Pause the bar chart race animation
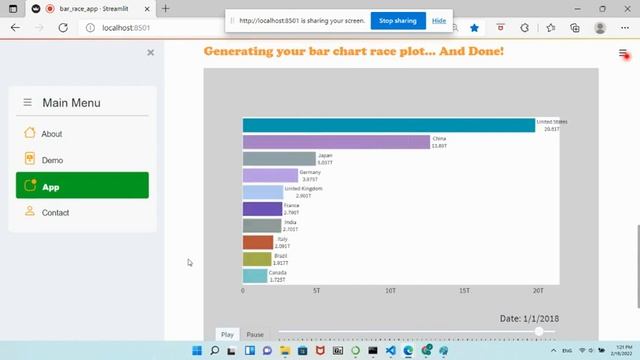 pyautogui.click(x=255, y=334)
